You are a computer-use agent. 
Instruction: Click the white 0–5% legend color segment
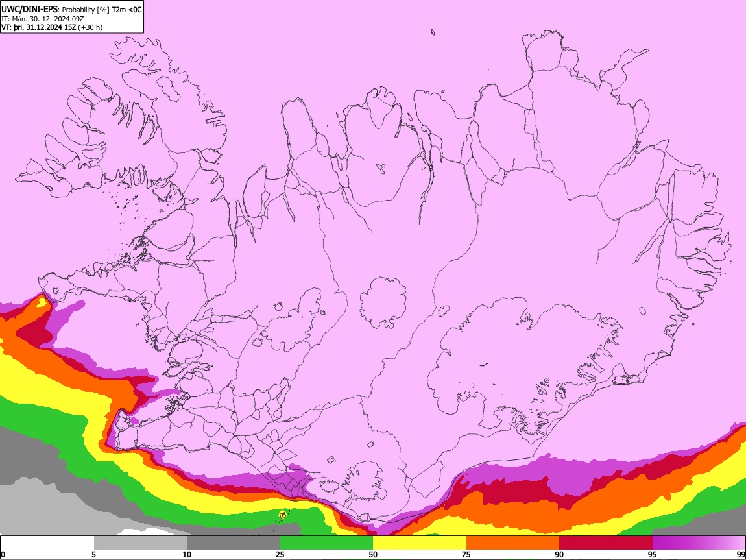click(x=47, y=542)
